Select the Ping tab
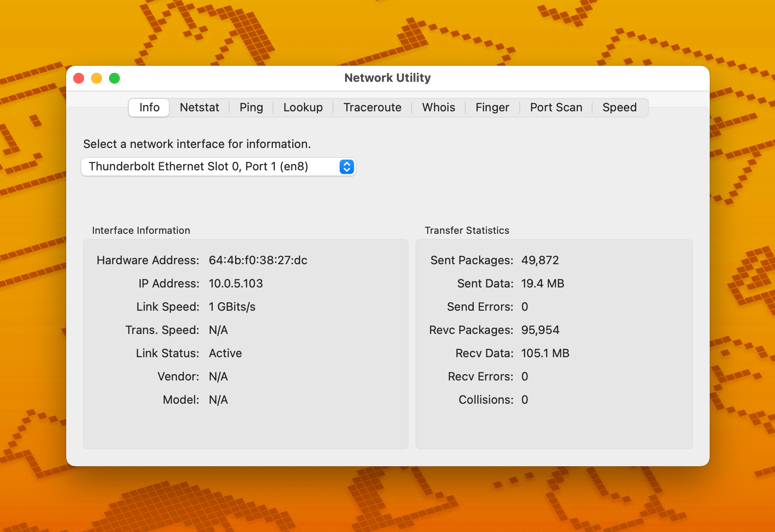The image size is (775, 532). pos(251,108)
